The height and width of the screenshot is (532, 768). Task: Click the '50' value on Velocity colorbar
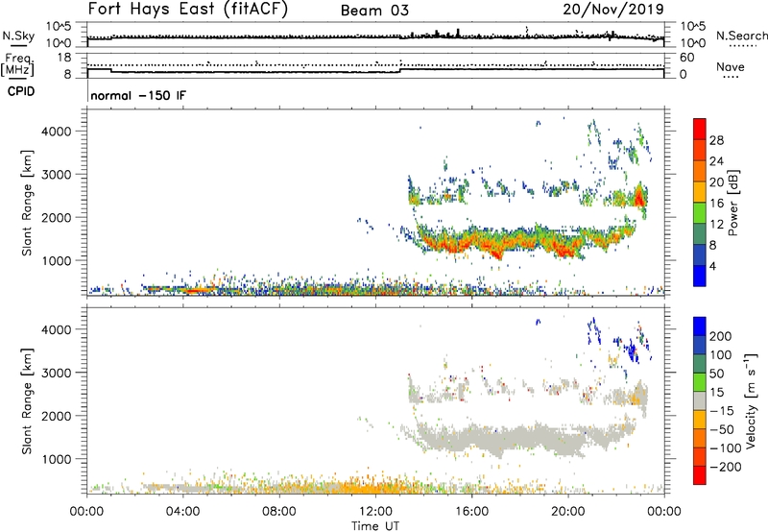pyautogui.click(x=717, y=374)
